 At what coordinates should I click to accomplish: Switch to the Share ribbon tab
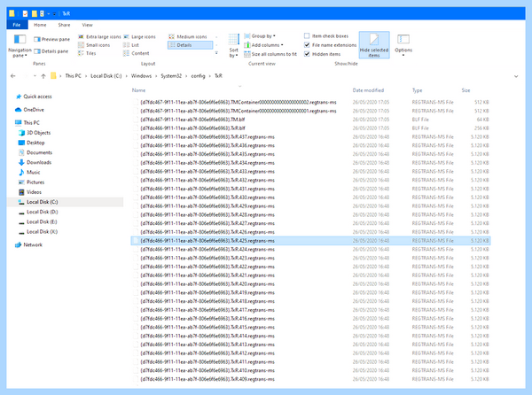pyautogui.click(x=64, y=25)
